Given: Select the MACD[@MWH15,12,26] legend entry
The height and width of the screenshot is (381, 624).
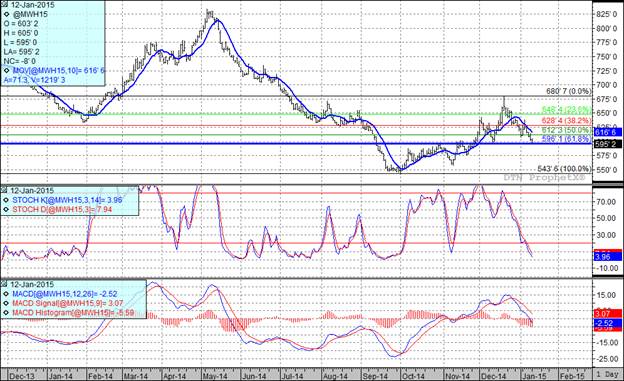Looking at the screenshot, I should click(x=65, y=294).
